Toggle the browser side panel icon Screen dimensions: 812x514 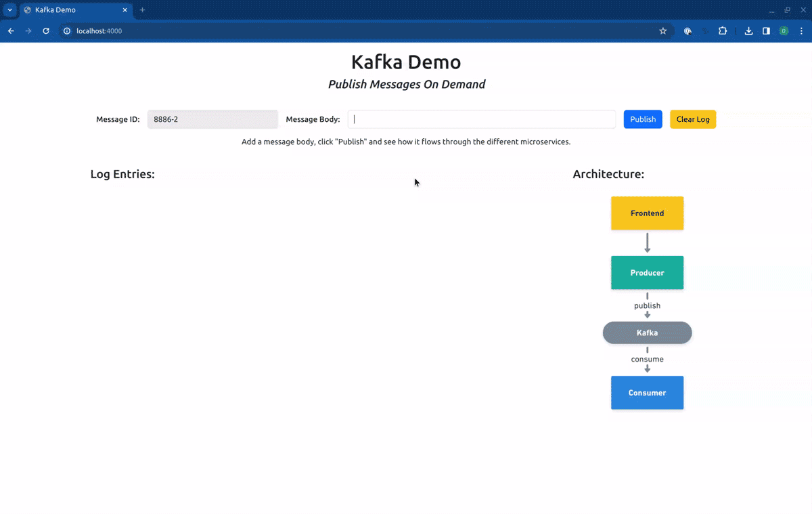(766, 31)
